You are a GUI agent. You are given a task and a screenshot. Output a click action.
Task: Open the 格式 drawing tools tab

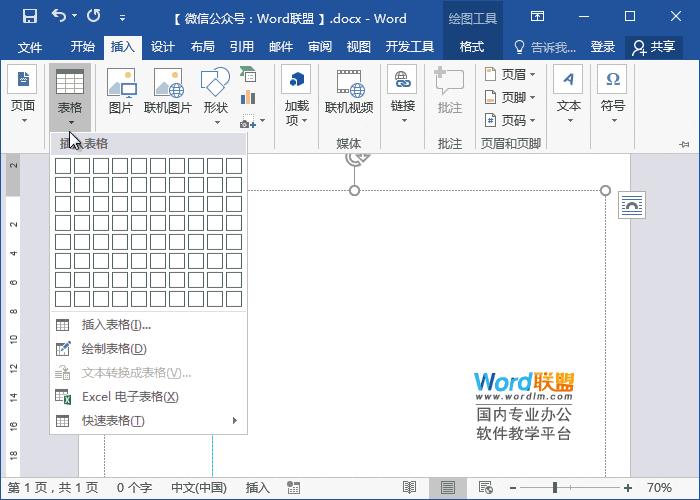click(472, 47)
